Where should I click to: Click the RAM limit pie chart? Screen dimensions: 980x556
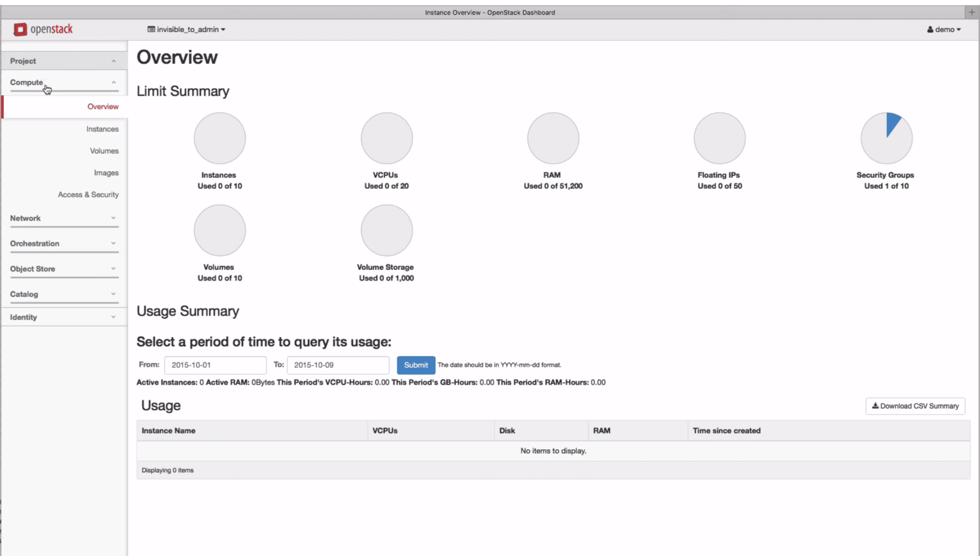click(553, 138)
